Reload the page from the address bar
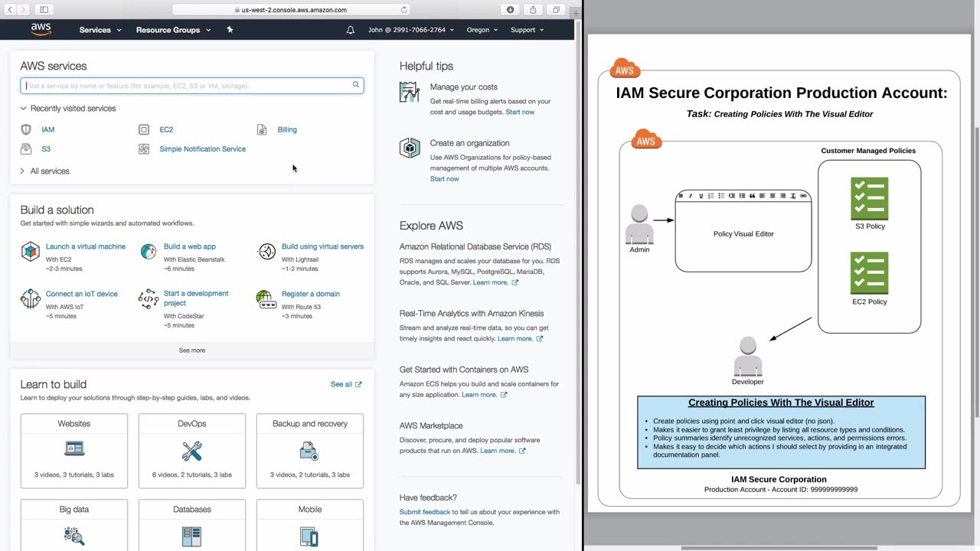980x551 pixels. 403,10
